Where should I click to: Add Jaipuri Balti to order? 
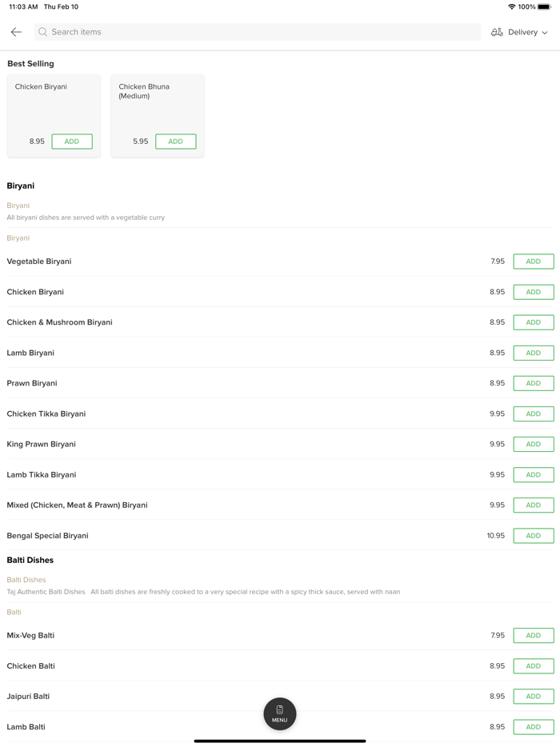pos(533,697)
